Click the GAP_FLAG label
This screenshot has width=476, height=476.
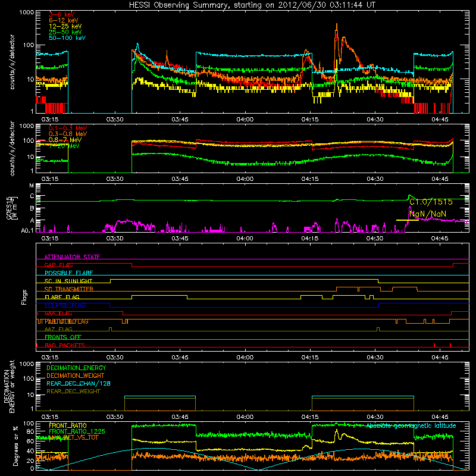tap(58, 265)
